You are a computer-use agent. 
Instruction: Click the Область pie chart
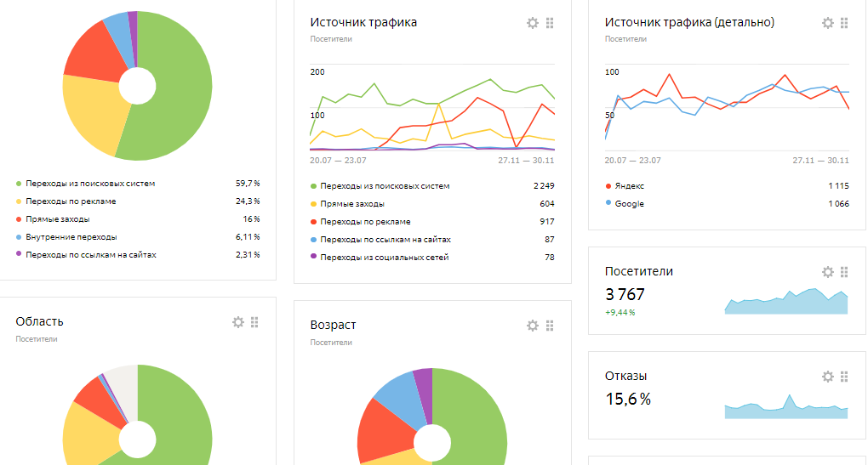[137, 415]
